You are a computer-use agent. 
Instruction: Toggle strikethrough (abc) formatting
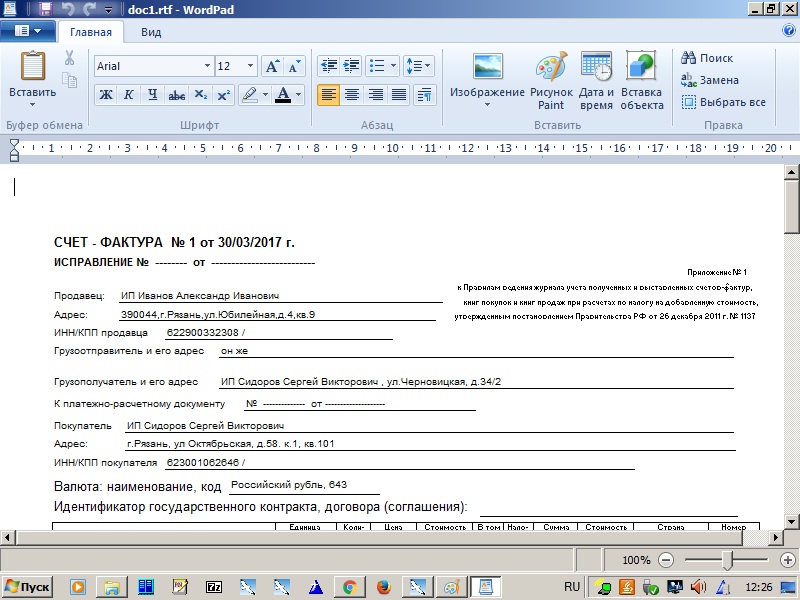tap(177, 95)
